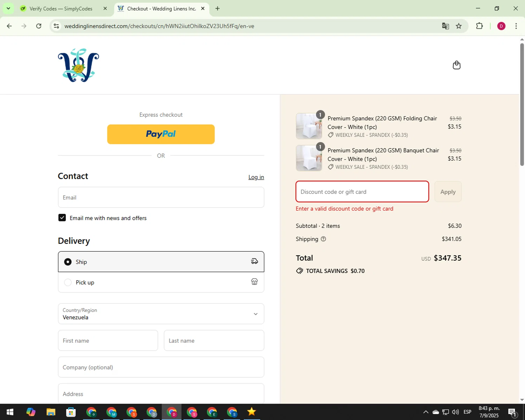Click the Folding Chair Cover product thumbnail

tap(309, 126)
